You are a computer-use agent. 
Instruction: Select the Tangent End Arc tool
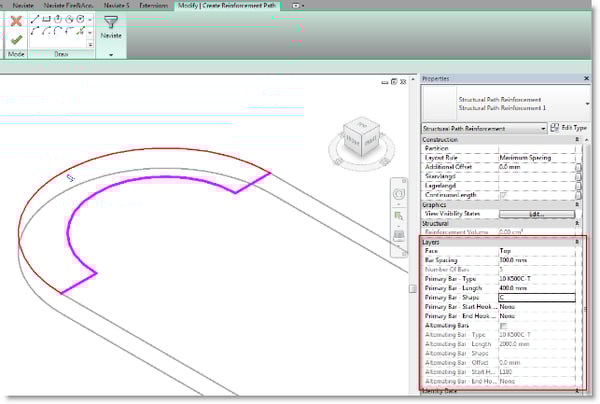[x=58, y=31]
